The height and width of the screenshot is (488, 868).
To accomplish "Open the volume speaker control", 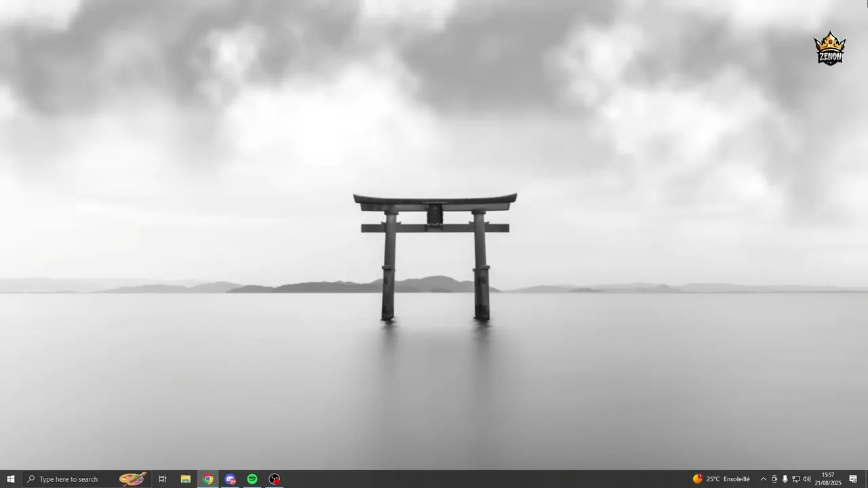I will 807,479.
